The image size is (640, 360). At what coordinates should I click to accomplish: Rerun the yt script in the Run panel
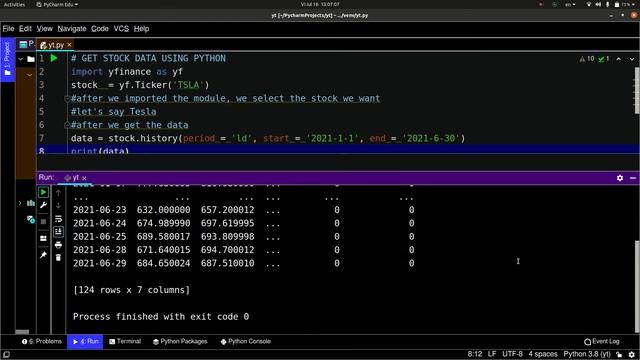pyautogui.click(x=43, y=192)
